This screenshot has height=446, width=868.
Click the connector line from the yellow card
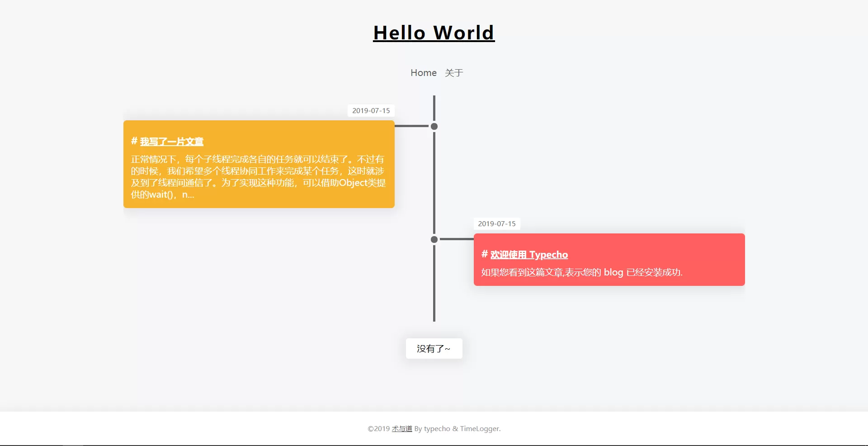tap(411, 126)
